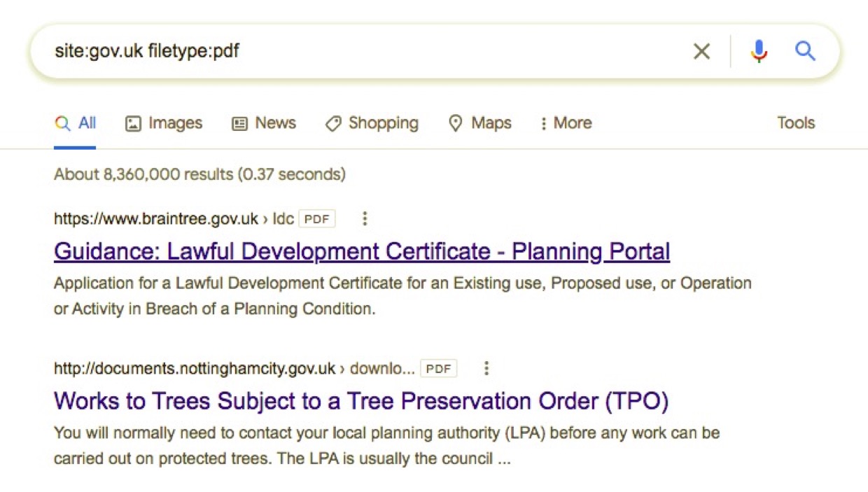The height and width of the screenshot is (492, 868).
Task: Select the All results tab
Action: (x=76, y=123)
